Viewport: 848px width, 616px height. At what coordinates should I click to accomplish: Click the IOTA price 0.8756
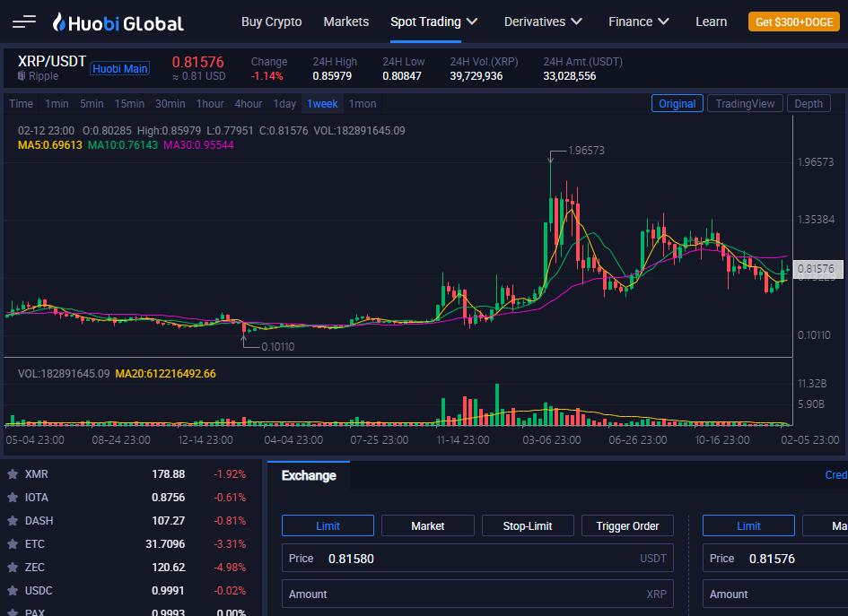[x=168, y=498]
